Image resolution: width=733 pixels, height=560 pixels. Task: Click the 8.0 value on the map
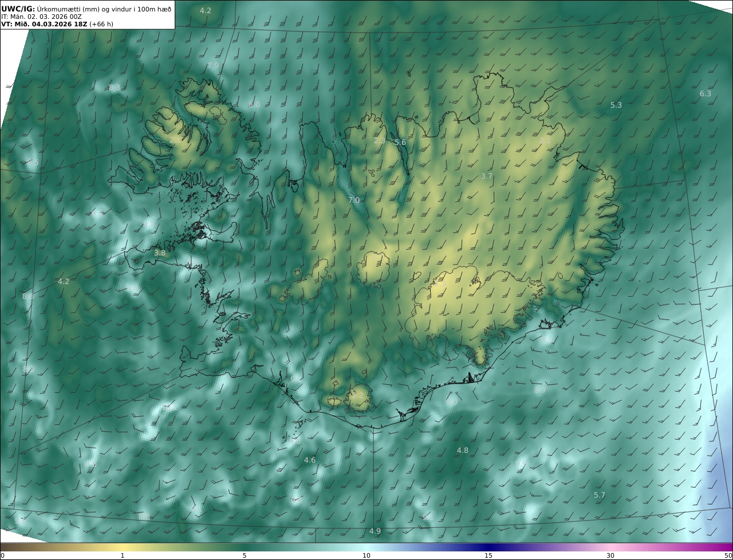click(x=254, y=105)
